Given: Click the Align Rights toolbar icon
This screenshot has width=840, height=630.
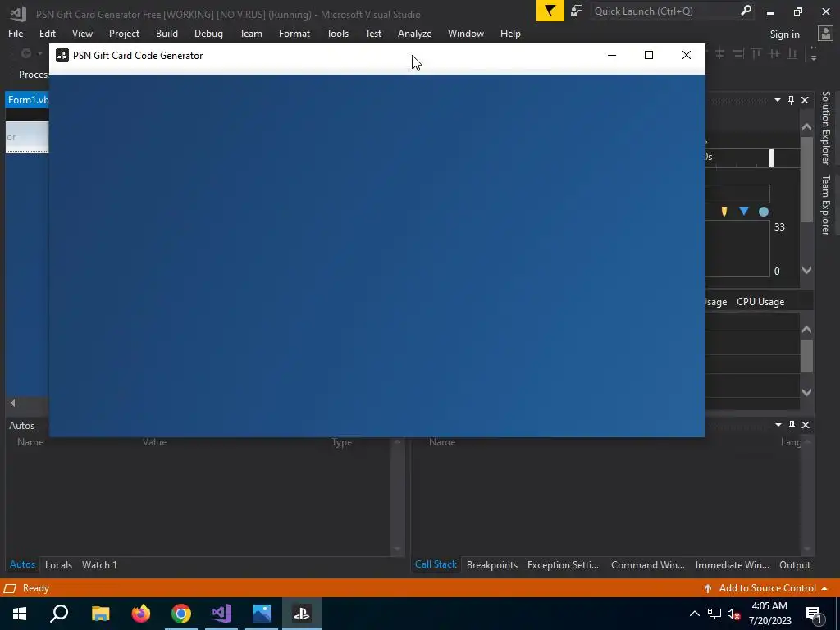Looking at the screenshot, I should [738, 53].
